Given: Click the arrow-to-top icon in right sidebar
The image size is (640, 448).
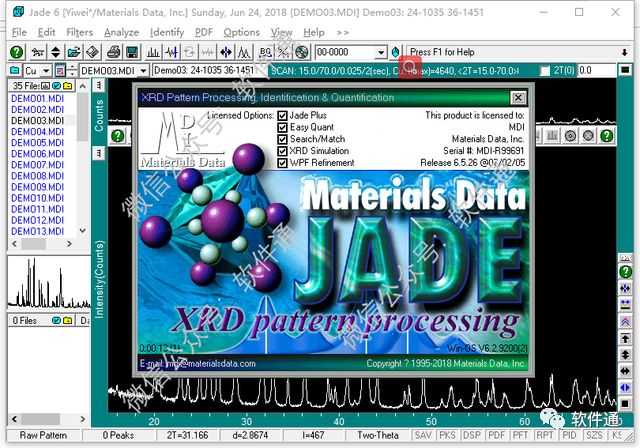Looking at the screenshot, I should coord(625,338).
